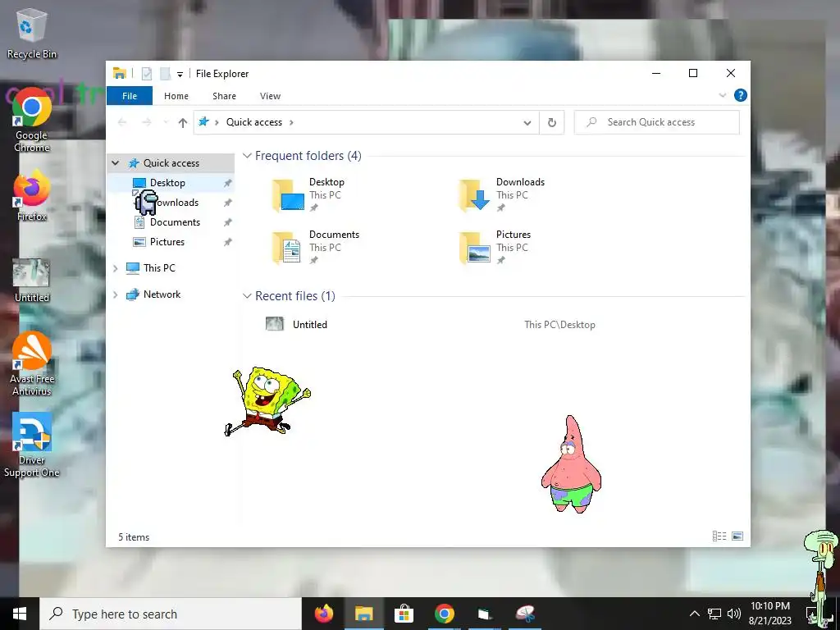
Task: Click the This PC\Desktop path text
Action: pos(559,325)
